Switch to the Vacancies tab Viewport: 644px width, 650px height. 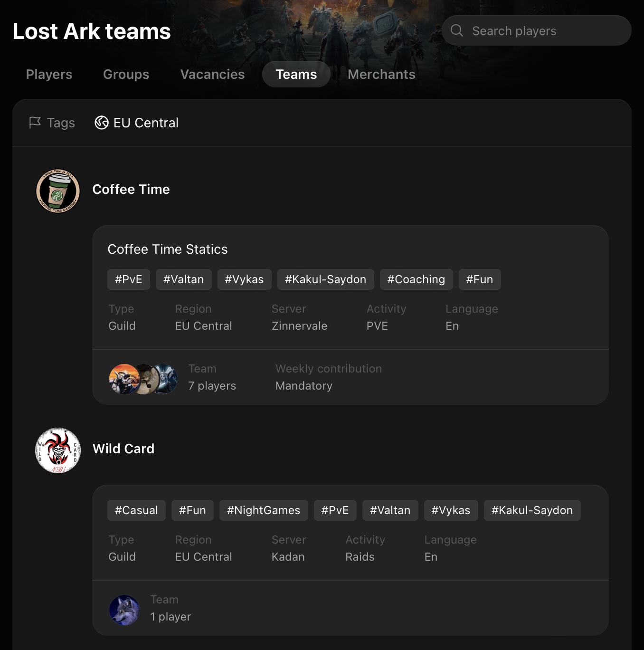coord(212,74)
